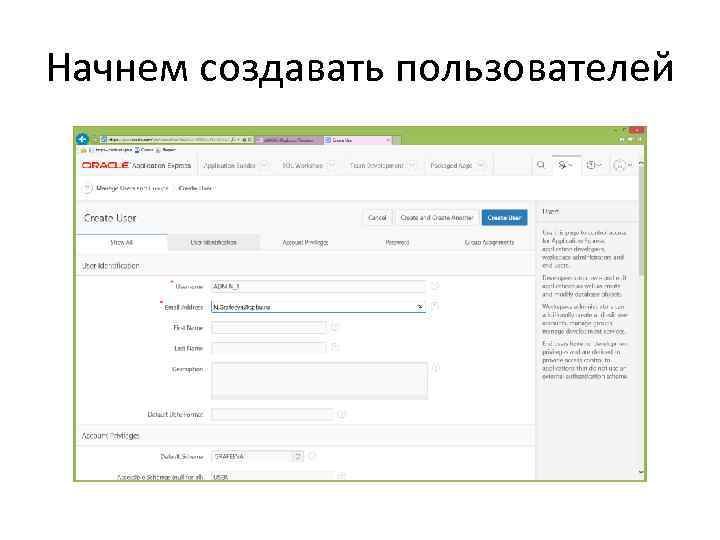Click the browser address bar
Image resolution: width=720 pixels, height=540 pixels.
tap(177, 140)
